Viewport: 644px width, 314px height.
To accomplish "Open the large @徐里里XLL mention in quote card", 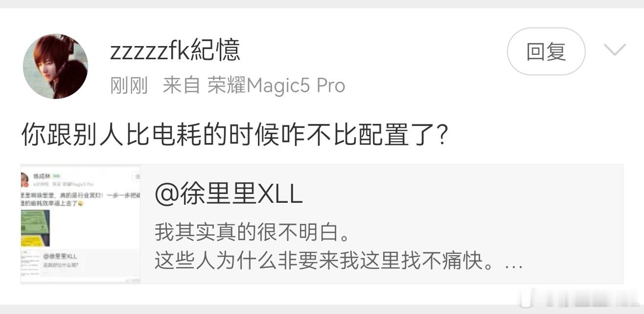I will point(229,194).
